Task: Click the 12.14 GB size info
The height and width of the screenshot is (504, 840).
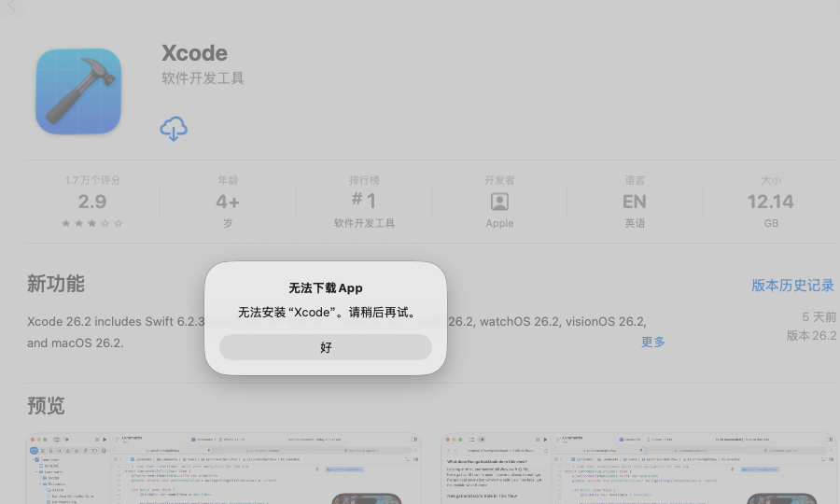Action: pos(770,202)
